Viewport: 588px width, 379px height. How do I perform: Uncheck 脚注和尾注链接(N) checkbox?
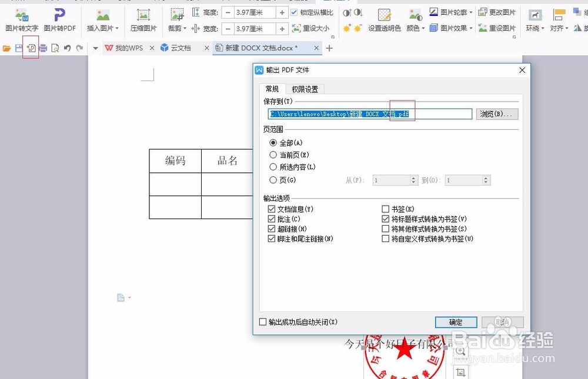tap(272, 239)
